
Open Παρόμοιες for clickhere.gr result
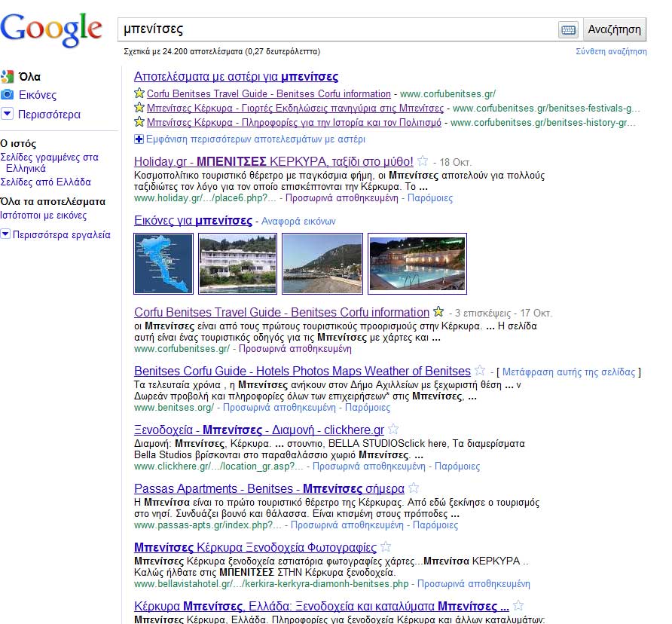(x=457, y=466)
